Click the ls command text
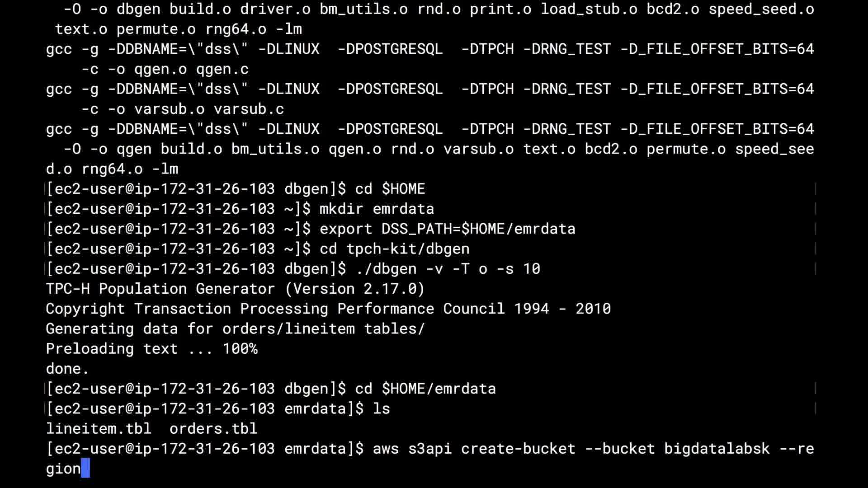 coord(381,408)
